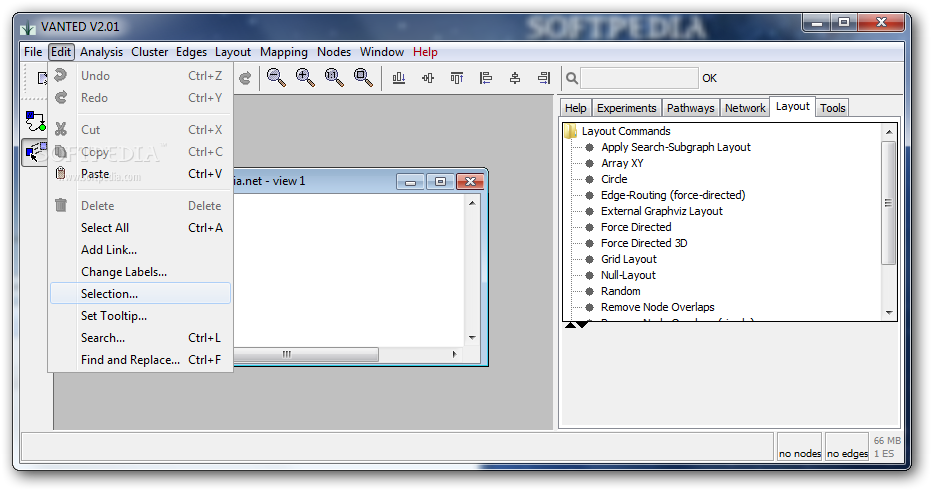Open the Layout menu in menu bar

coord(233,52)
